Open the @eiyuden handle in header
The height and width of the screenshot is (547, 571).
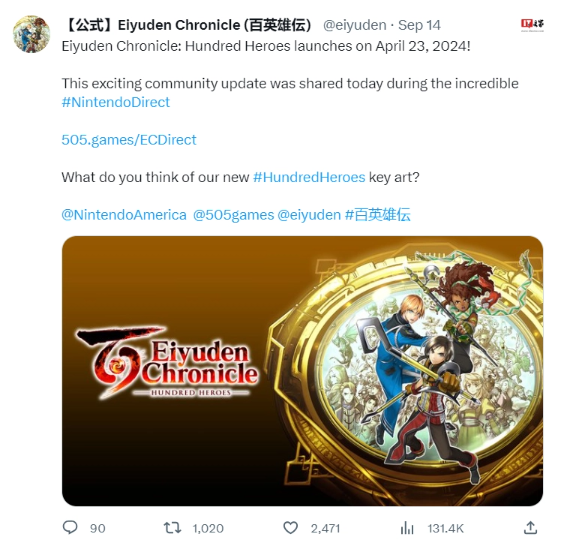[x=355, y=25]
